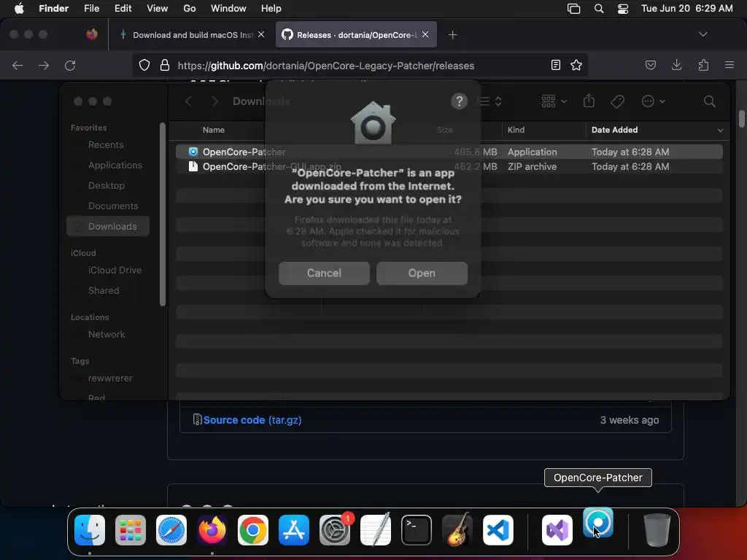Select the rewwrerer tag in Finder sidebar
The width and height of the screenshot is (747, 560).
110,378
